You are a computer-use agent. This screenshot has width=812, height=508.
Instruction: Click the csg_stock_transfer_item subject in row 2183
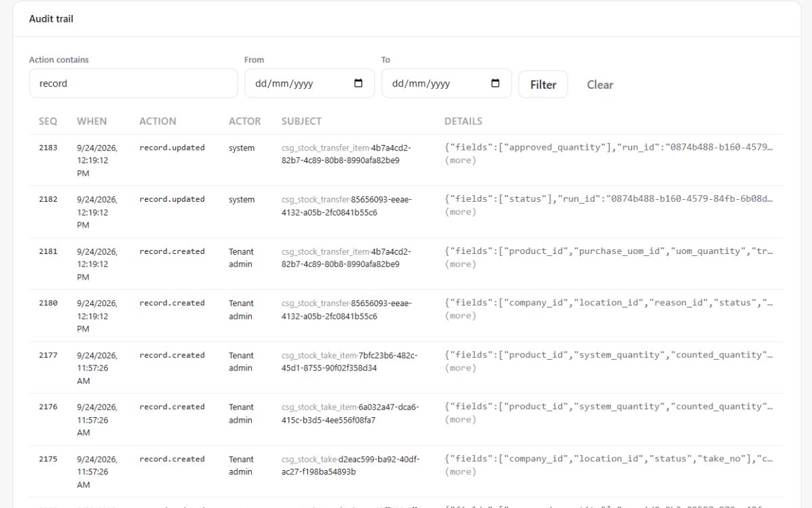coord(346,154)
